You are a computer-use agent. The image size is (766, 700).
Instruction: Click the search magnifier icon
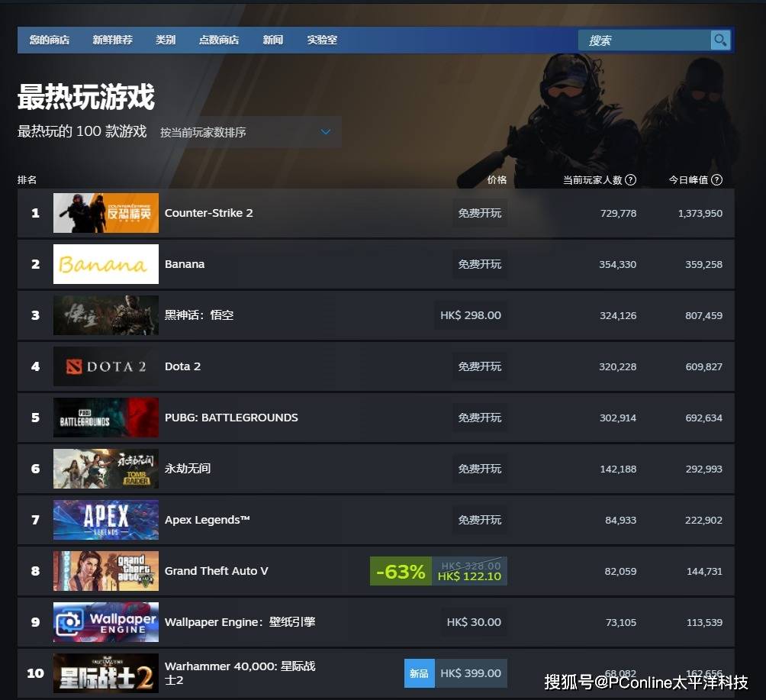point(720,40)
